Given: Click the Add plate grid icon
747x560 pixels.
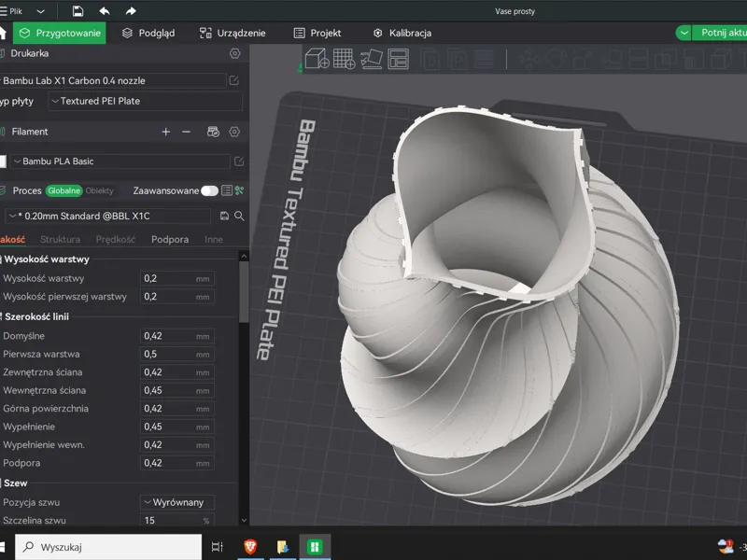Looking at the screenshot, I should point(344,59).
